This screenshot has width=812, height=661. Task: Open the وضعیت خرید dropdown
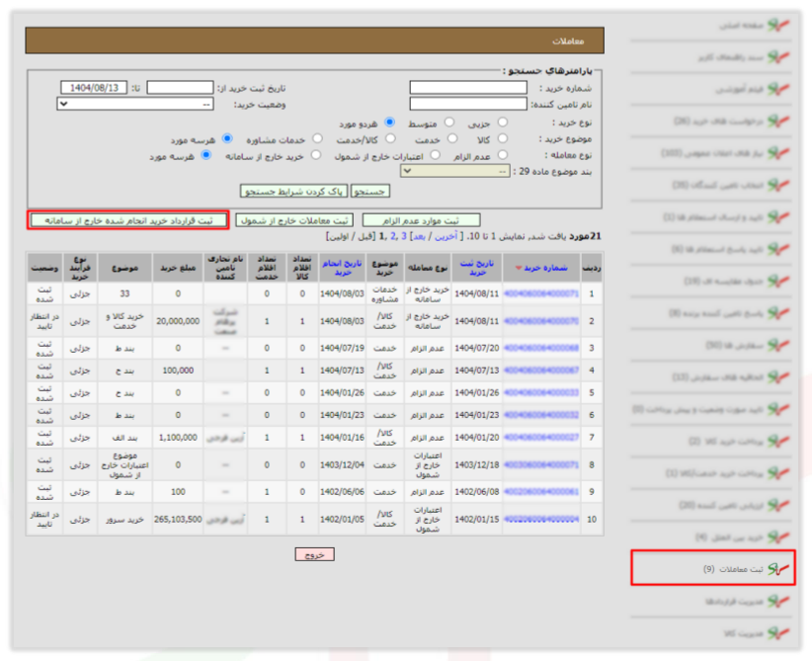(134, 104)
